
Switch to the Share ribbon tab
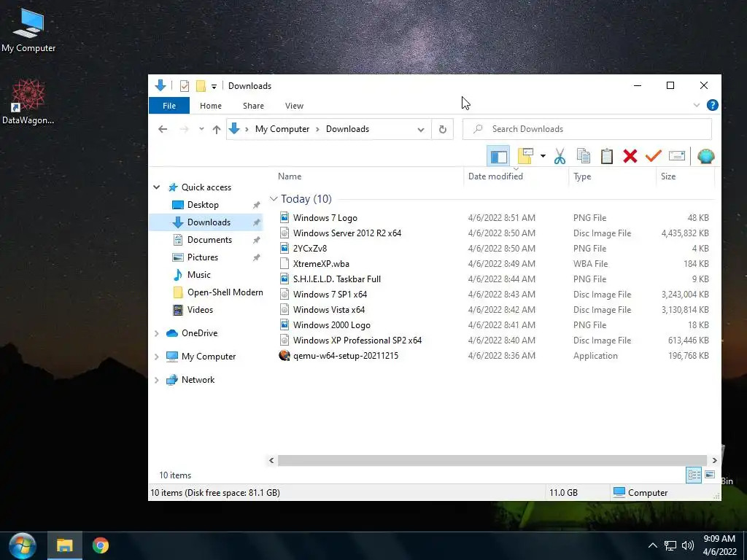tap(253, 106)
